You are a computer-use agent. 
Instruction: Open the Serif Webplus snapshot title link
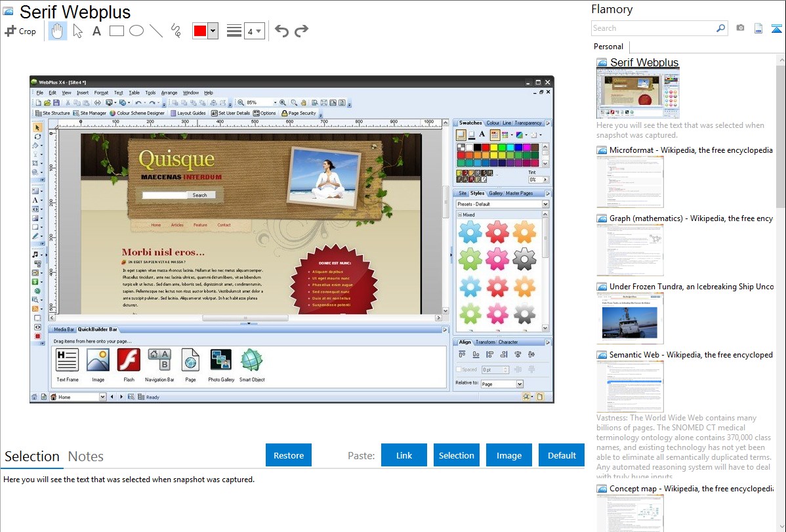[x=644, y=62]
